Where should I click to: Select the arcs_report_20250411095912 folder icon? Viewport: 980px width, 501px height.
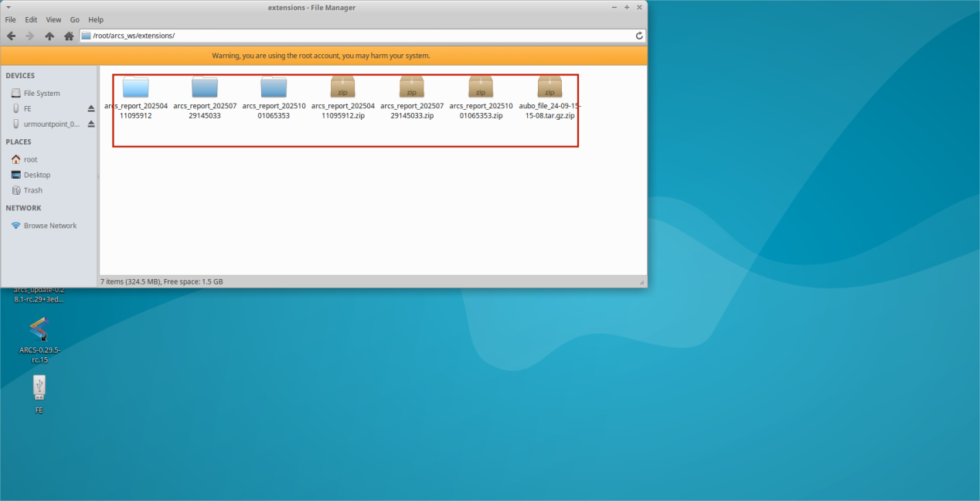click(x=136, y=86)
